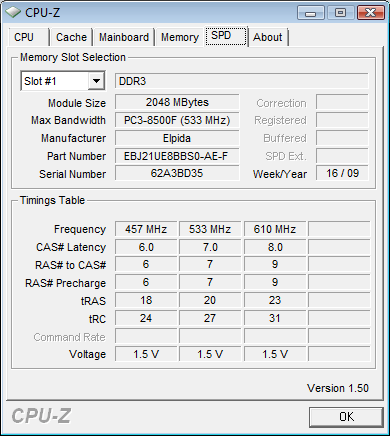Click the 62A3BD35 serial number

pos(177,173)
